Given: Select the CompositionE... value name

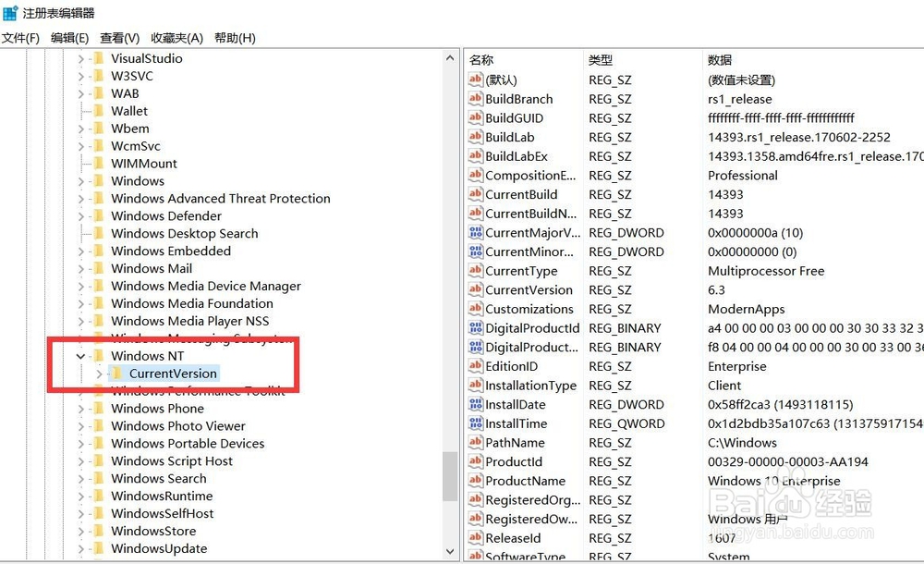Looking at the screenshot, I should 530,176.
